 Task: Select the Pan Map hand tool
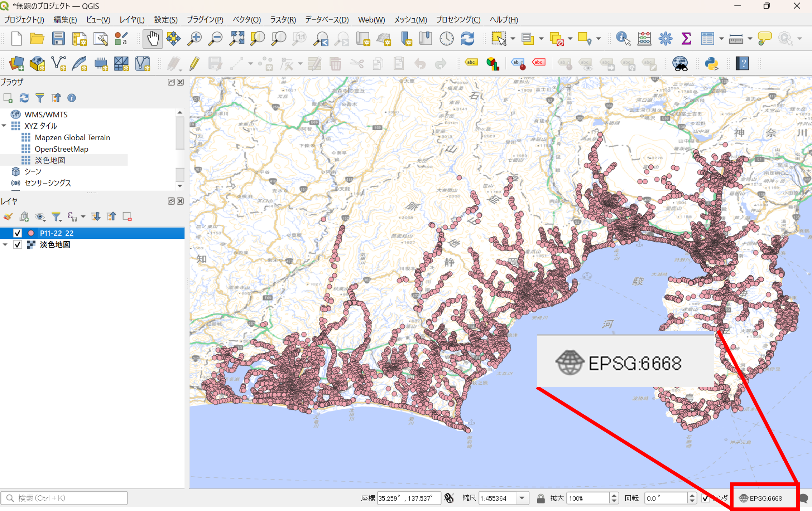click(x=153, y=39)
